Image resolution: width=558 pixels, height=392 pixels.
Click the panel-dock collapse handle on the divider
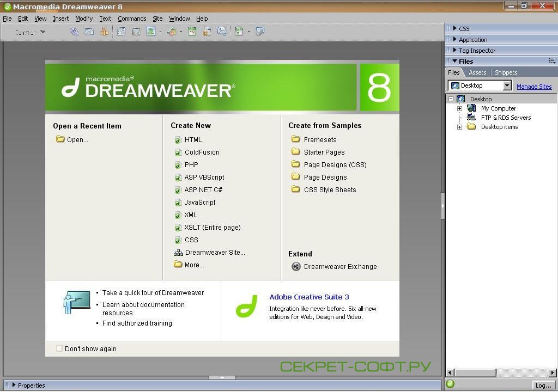pyautogui.click(x=442, y=206)
